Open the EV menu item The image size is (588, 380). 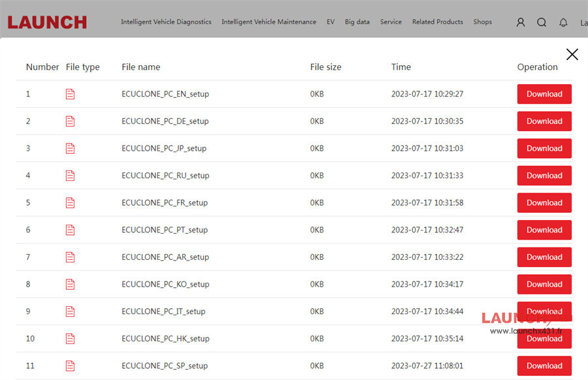[x=331, y=22]
